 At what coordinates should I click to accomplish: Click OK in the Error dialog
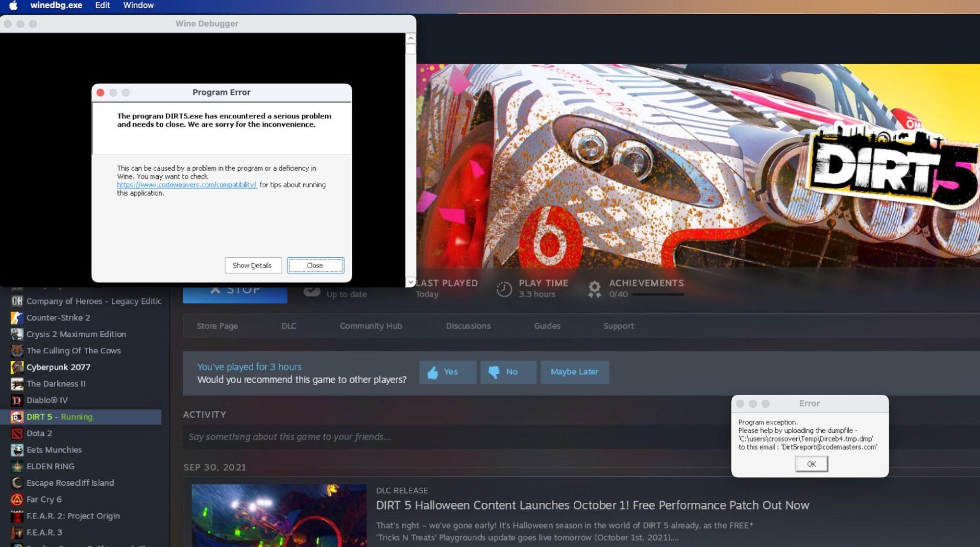pyautogui.click(x=811, y=464)
